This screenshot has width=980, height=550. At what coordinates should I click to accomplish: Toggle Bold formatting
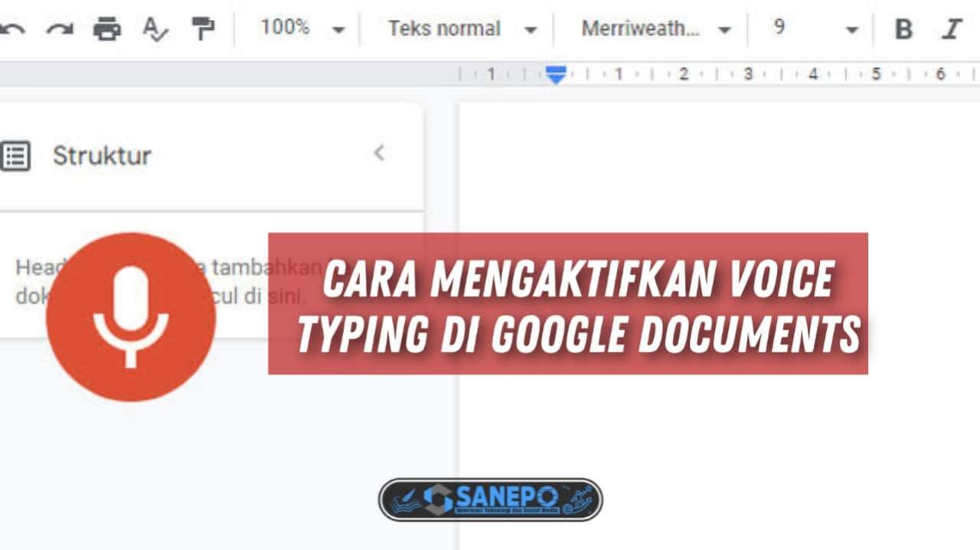point(903,29)
